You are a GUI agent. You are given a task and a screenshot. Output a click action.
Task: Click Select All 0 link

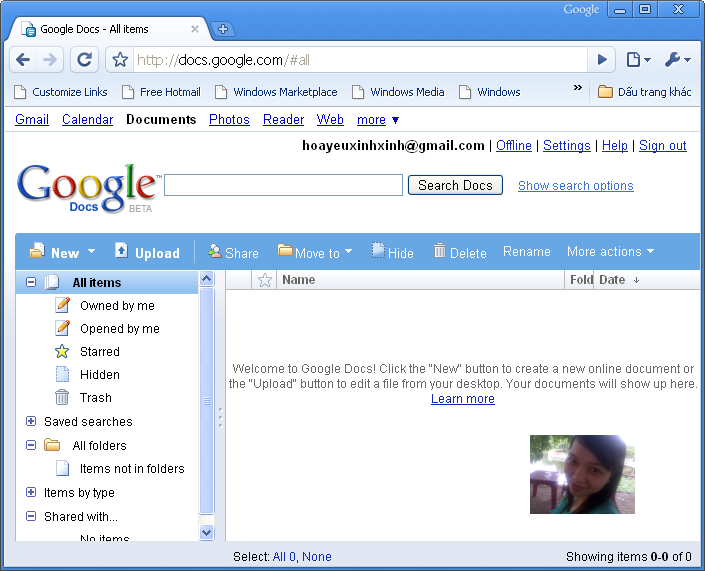coord(284,557)
